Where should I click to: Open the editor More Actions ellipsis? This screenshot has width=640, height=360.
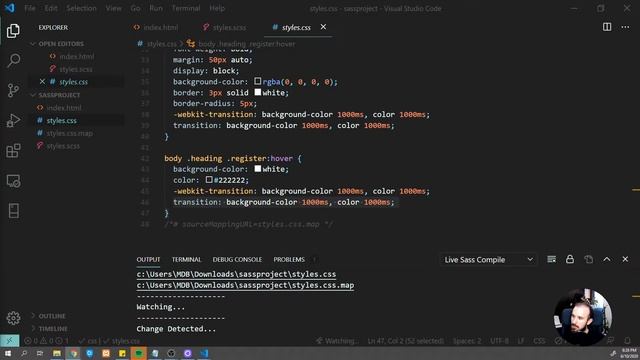tap(625, 27)
